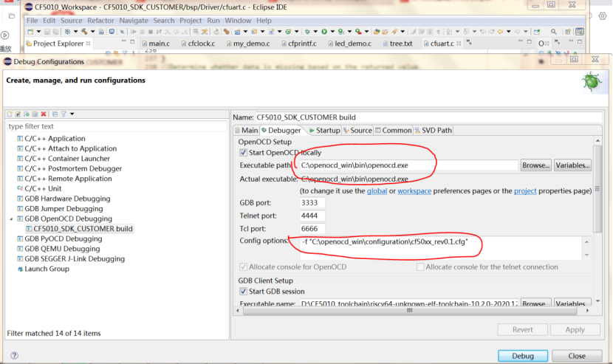Click the New launch configuration icon
Viewport: 613px width, 364px height.
click(10, 114)
